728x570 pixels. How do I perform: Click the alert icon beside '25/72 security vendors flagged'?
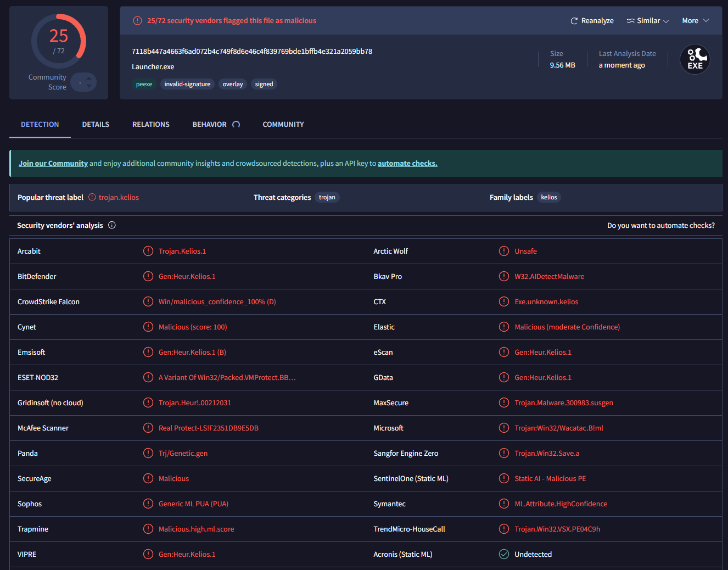[x=137, y=20]
